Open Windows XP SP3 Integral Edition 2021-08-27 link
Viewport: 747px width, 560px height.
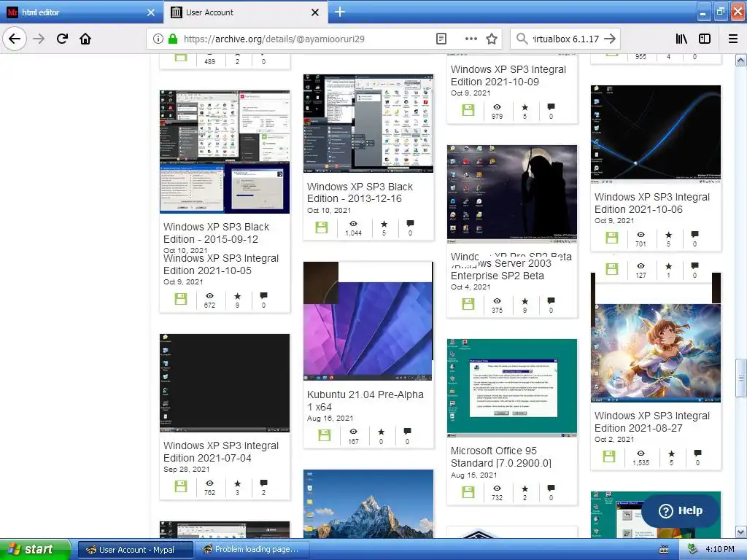pyautogui.click(x=651, y=422)
